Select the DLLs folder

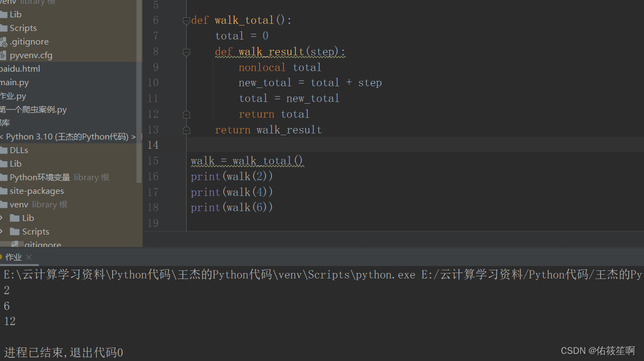pos(19,150)
